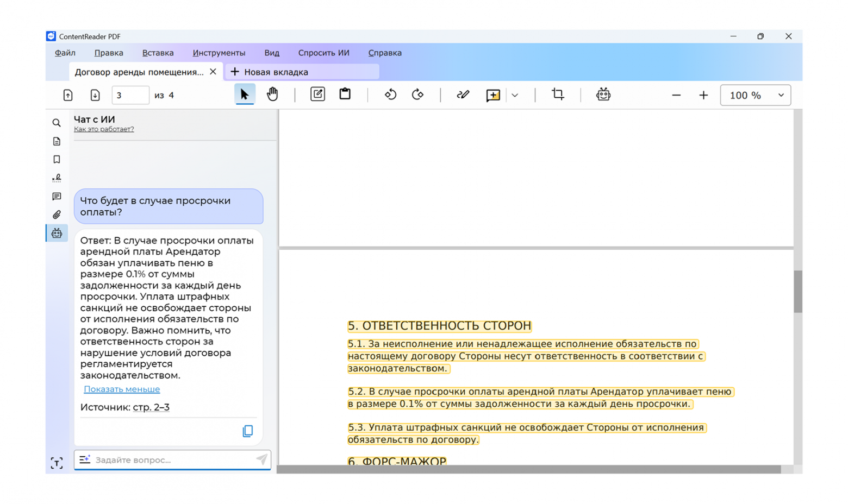The width and height of the screenshot is (848, 504).
Task: Open the comments panel
Action: (56, 196)
